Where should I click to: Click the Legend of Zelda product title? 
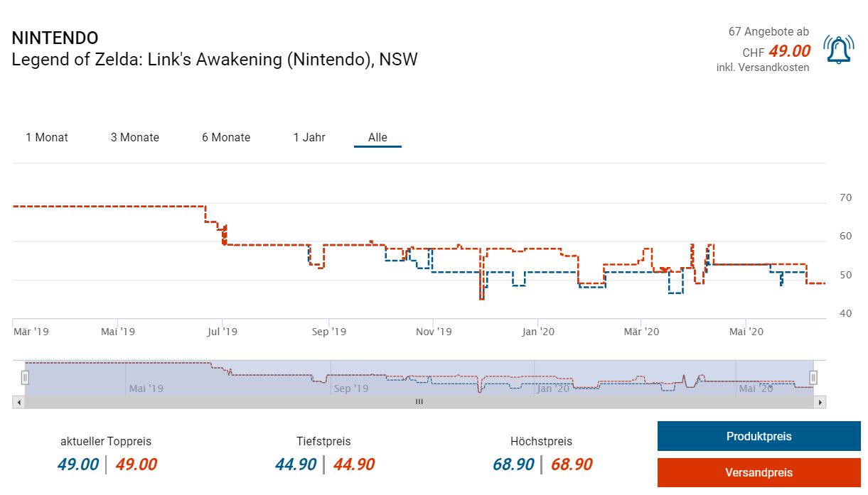click(x=215, y=60)
